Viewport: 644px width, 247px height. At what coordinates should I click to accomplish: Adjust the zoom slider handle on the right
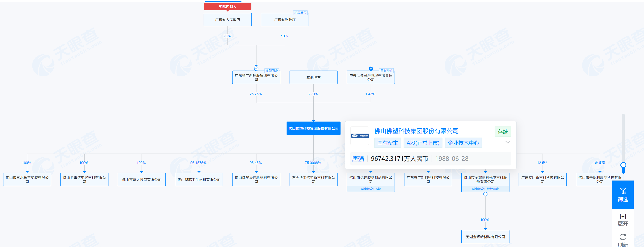tap(623, 165)
